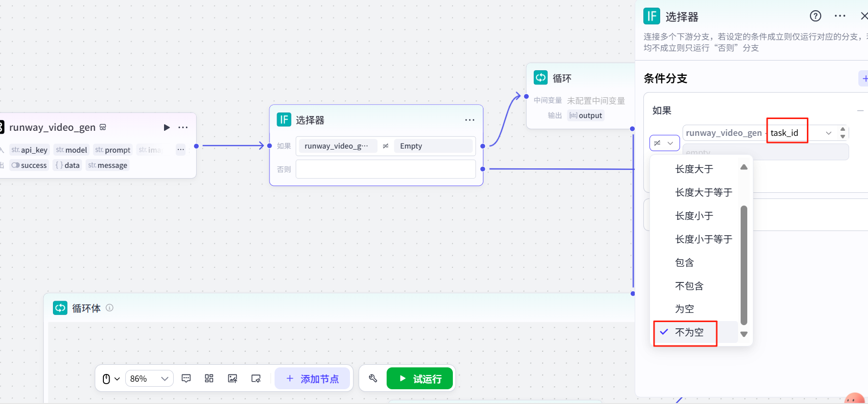Click the 循环 node loop icon
868x404 pixels.
[540, 77]
